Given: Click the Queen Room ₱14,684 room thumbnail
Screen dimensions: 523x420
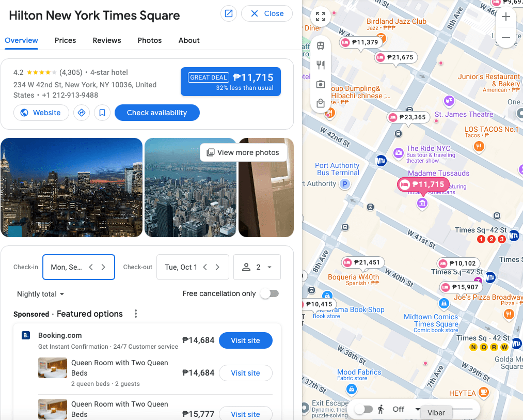Looking at the screenshot, I should pos(53,368).
